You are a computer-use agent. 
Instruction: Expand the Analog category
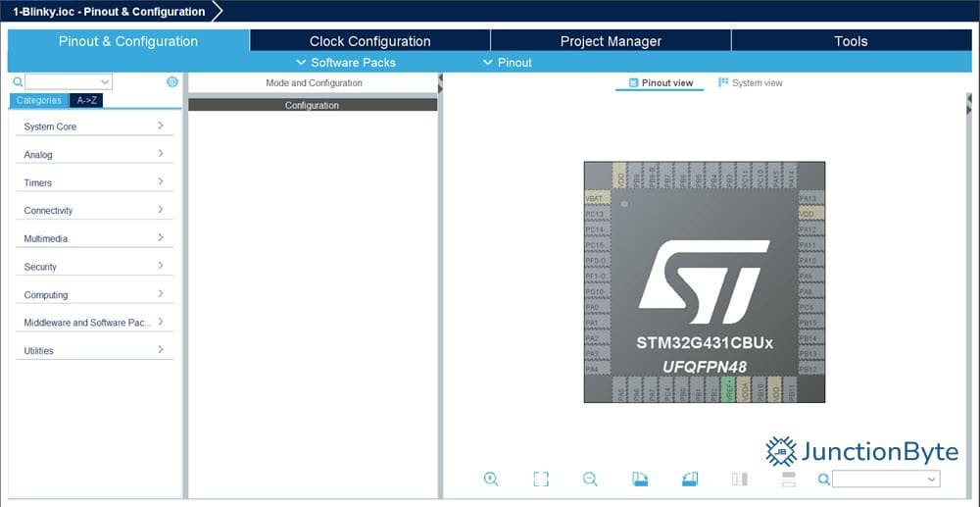click(x=94, y=154)
